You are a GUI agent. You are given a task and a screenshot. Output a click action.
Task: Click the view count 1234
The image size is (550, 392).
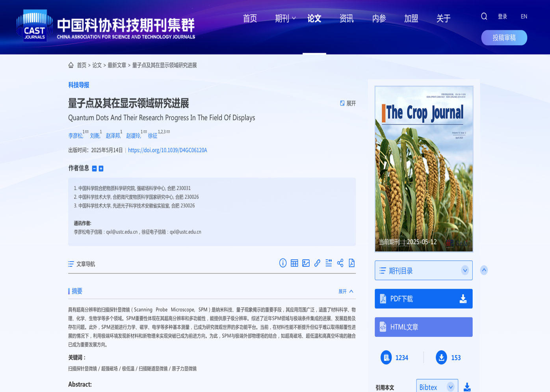[x=402, y=358]
